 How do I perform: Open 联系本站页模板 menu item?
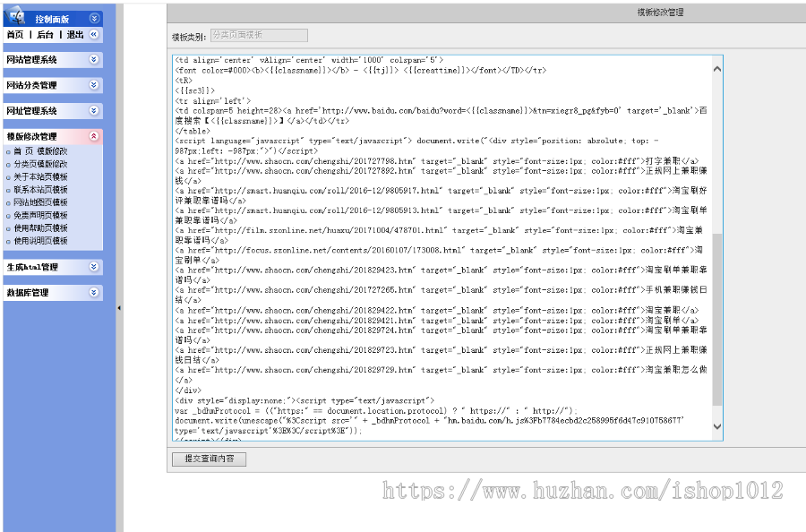(40, 190)
